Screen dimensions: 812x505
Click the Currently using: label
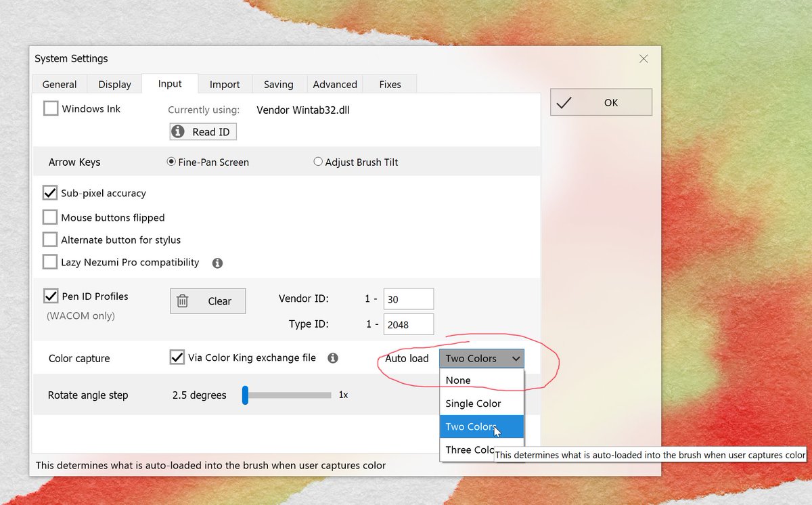click(x=204, y=110)
